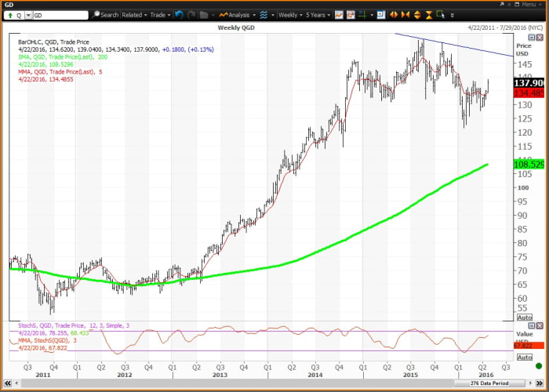Click the redo arrow icon
Viewport: 549px width, 392px height.
(191, 14)
